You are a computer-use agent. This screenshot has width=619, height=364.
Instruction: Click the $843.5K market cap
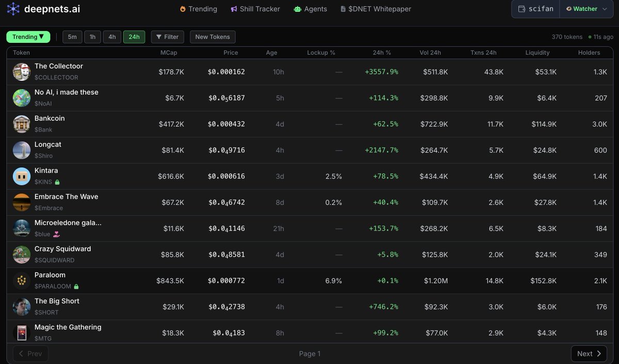pos(170,281)
